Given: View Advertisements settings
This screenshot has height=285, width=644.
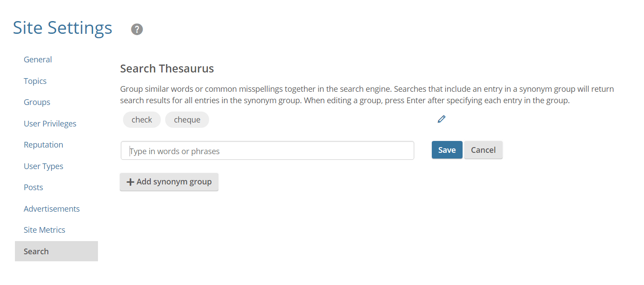Looking at the screenshot, I should pyautogui.click(x=51, y=209).
